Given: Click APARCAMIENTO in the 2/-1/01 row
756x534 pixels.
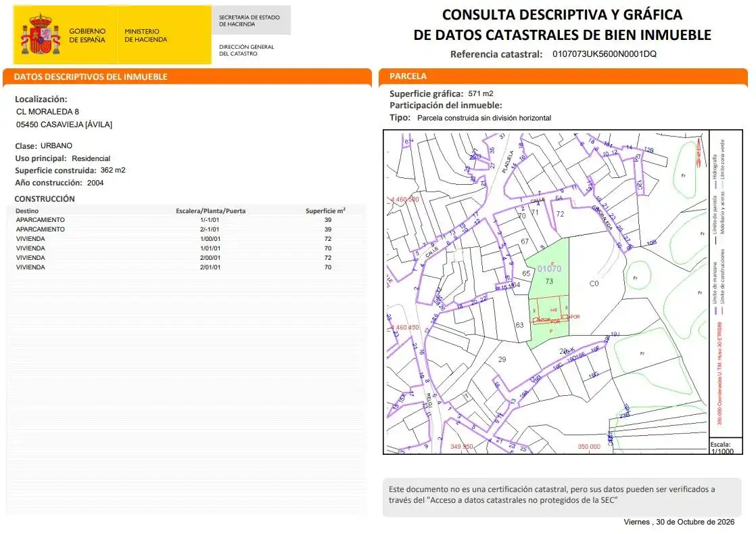Looking at the screenshot, I should [41, 229].
